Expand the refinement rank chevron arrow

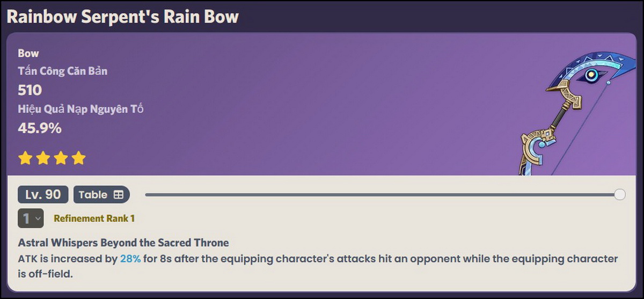tap(38, 218)
